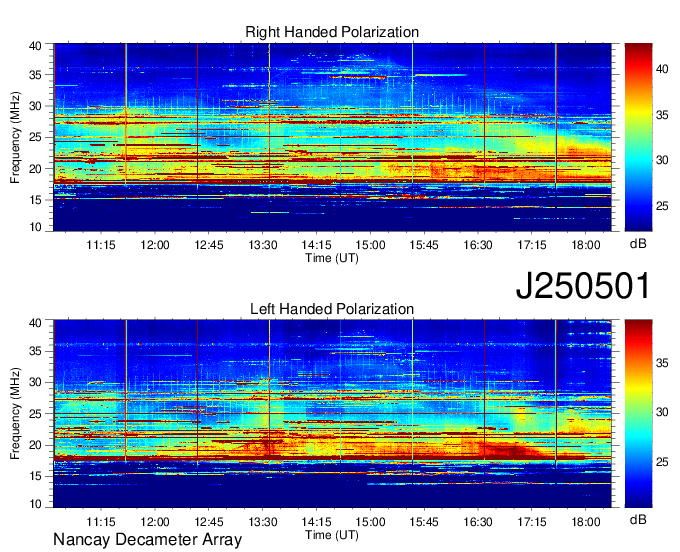Viewport: 680px width, 552px height.
Task: Click the 15:45 time tick under the Right Handed plot
Action: point(424,245)
